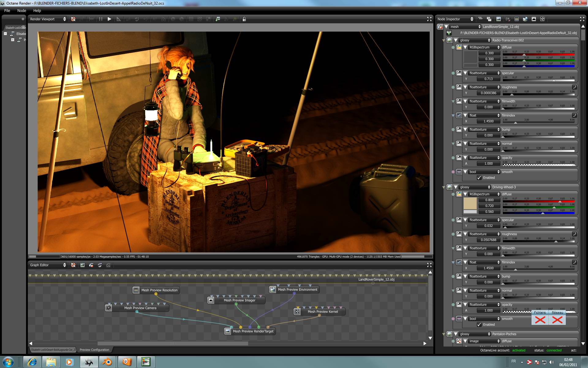Click the play render button
Image resolution: width=588 pixels, height=368 pixels.
point(109,19)
